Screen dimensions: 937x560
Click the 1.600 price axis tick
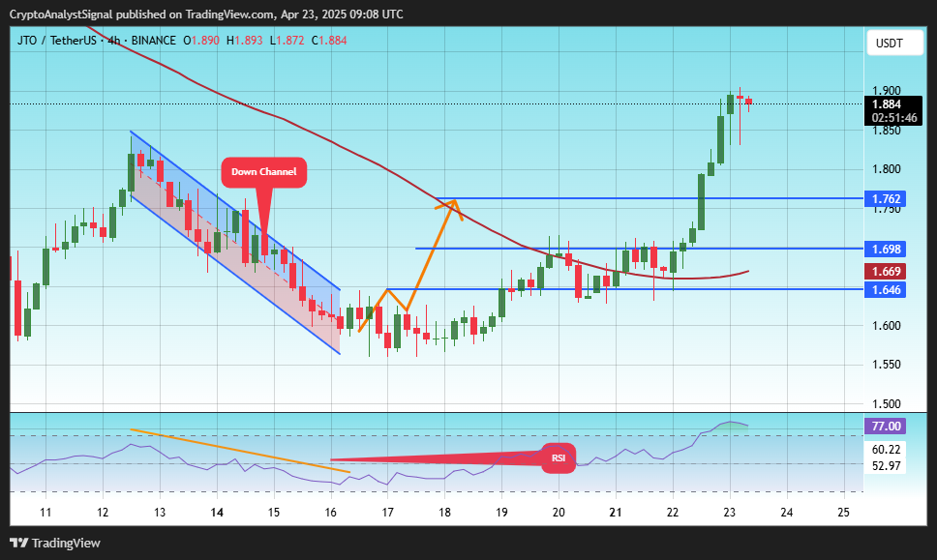[x=887, y=326]
